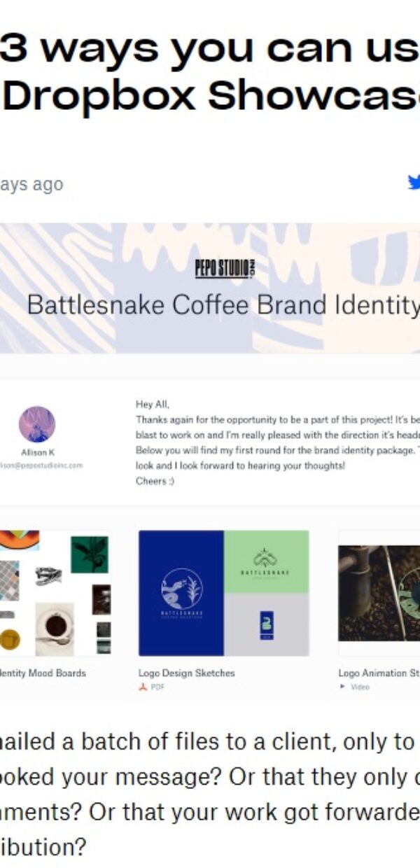Screen dimensions: 420x868
Task: Click the green Battlesnake logo tile
Action: pyautogui.click(x=266, y=561)
